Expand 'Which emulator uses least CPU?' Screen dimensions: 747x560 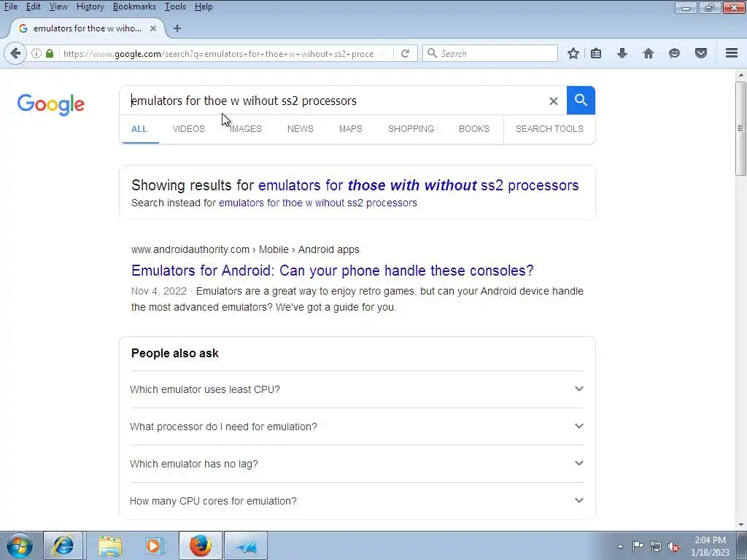click(x=357, y=389)
